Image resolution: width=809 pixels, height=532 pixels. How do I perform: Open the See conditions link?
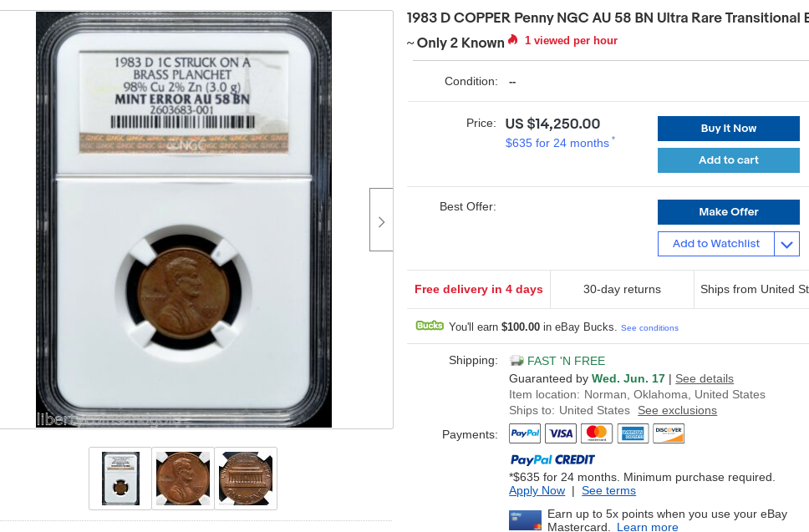(x=649, y=328)
